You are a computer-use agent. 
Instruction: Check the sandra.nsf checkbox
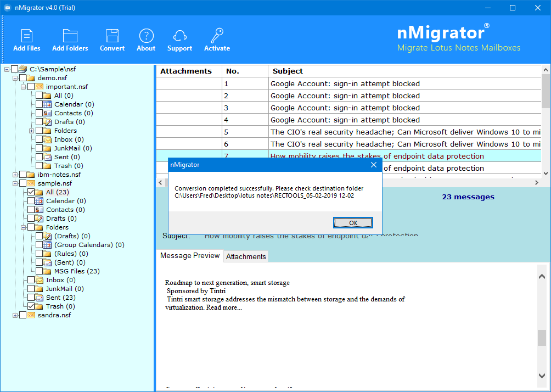[23, 315]
